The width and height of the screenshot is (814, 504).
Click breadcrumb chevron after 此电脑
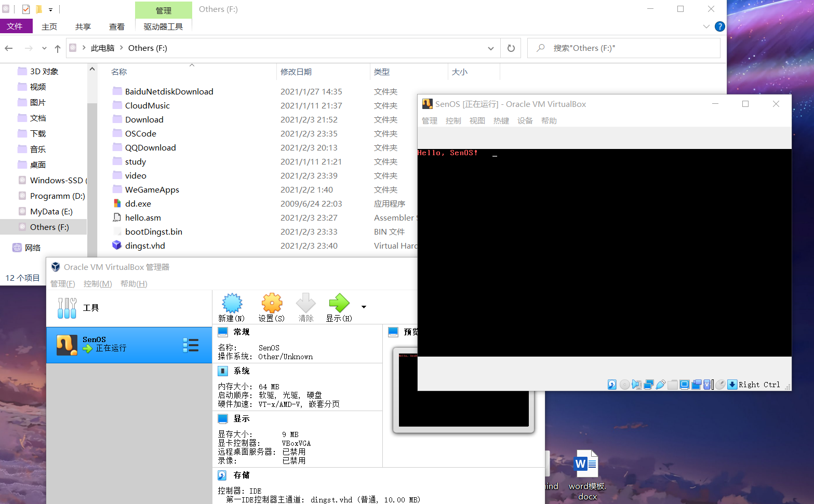pos(121,48)
